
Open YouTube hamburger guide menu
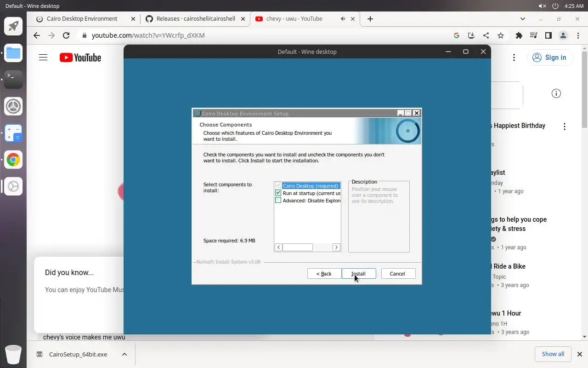pyautogui.click(x=43, y=57)
